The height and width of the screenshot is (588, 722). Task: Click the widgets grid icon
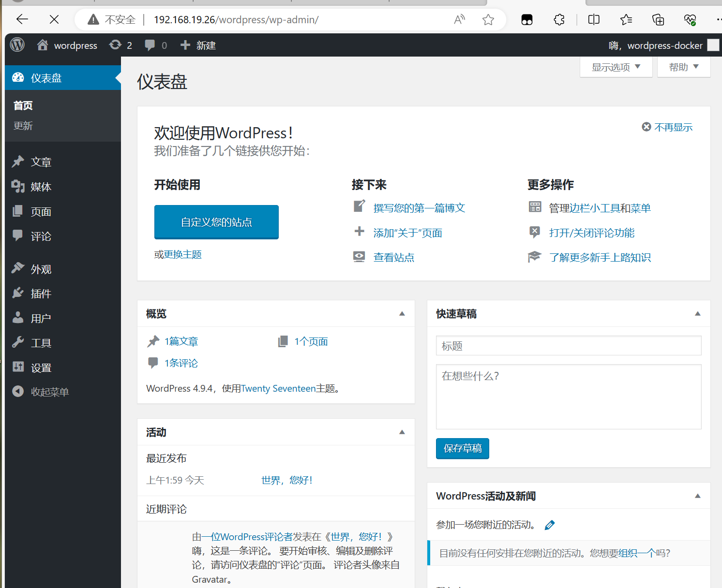click(535, 207)
